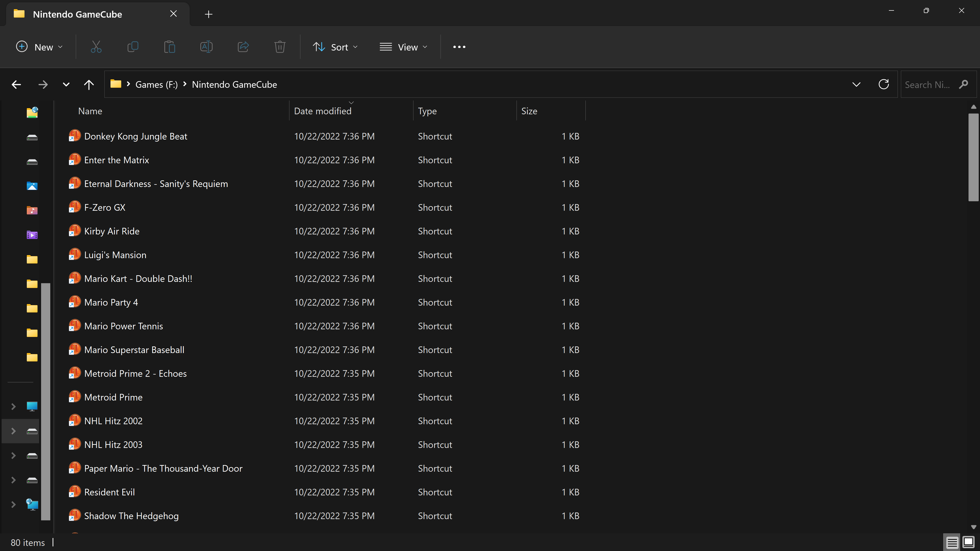
Task: Click the Delete trash icon
Action: click(x=280, y=47)
